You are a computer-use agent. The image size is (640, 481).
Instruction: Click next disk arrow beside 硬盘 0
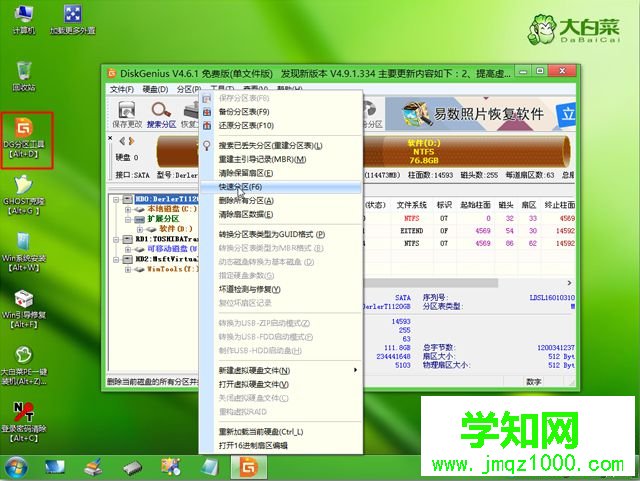tap(131, 141)
